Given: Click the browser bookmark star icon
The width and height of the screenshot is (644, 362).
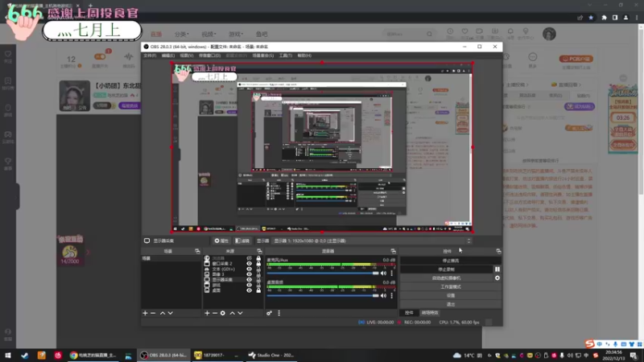Looking at the screenshot, I should coord(591,18).
